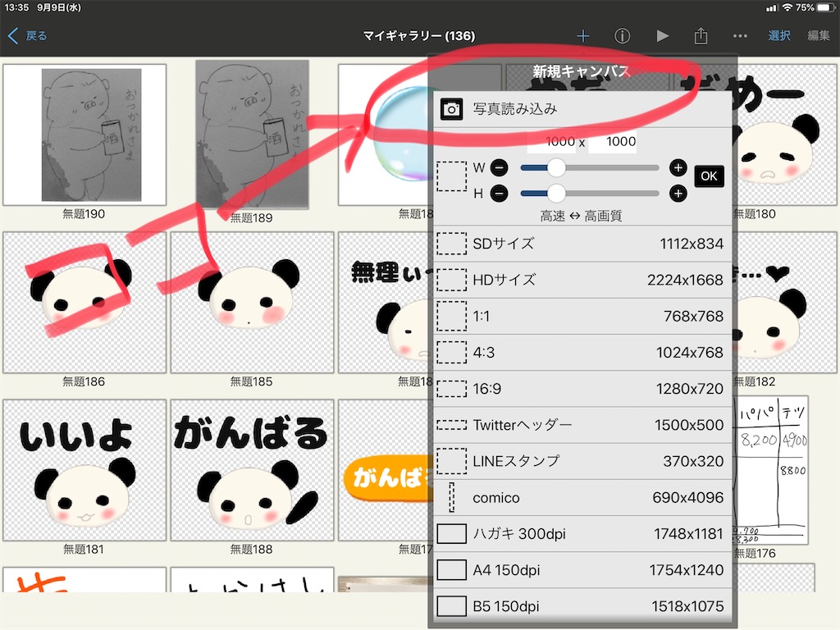The image size is (840, 630).
Task: Click the A4 150dpi paper icon
Action: tap(452, 570)
